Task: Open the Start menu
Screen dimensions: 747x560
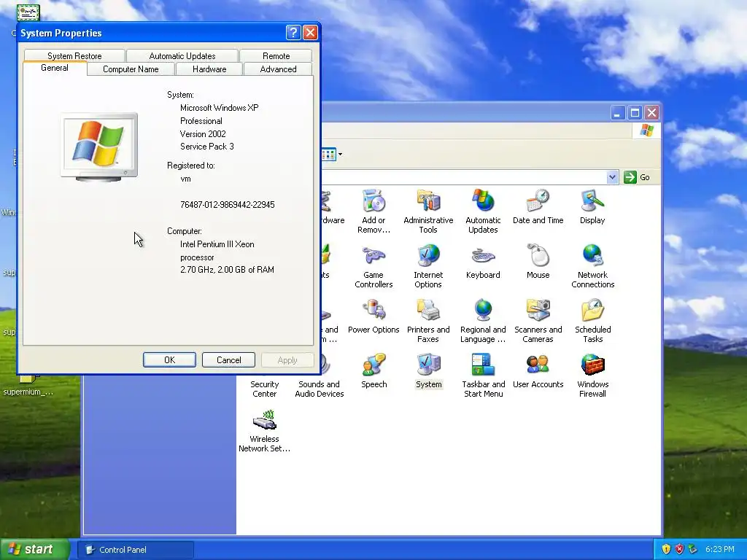Action: 34,549
